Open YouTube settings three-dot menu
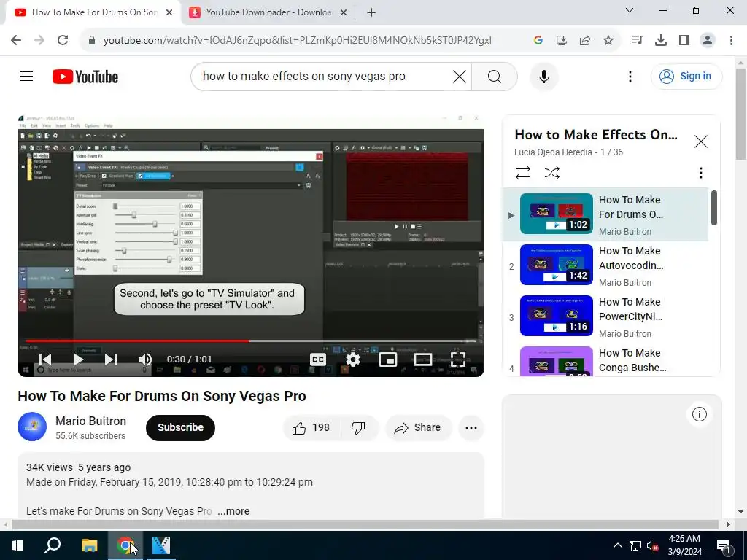Viewport: 747px width, 560px height. 630,76
